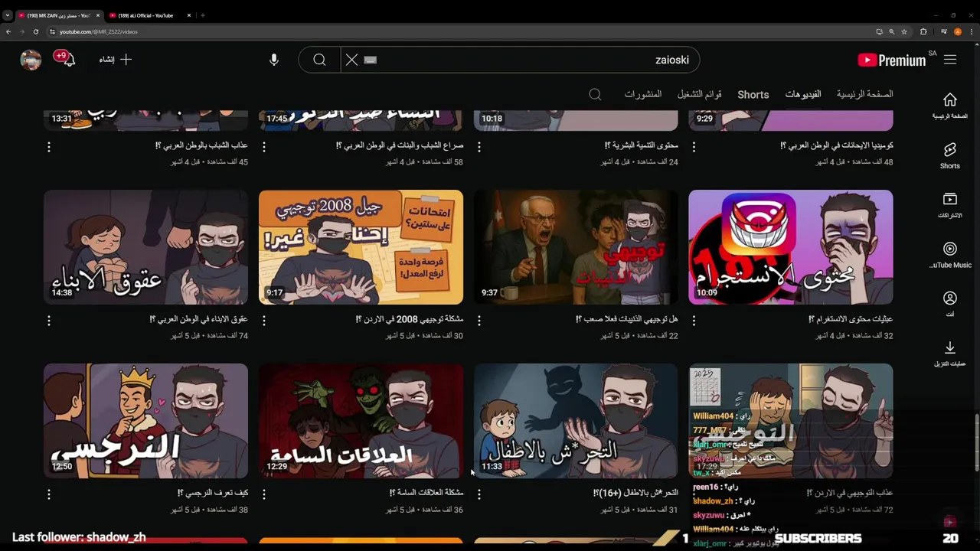Open more options for التحر*ش بالاطفال video
This screenshot has height=551, width=980.
pyautogui.click(x=479, y=494)
